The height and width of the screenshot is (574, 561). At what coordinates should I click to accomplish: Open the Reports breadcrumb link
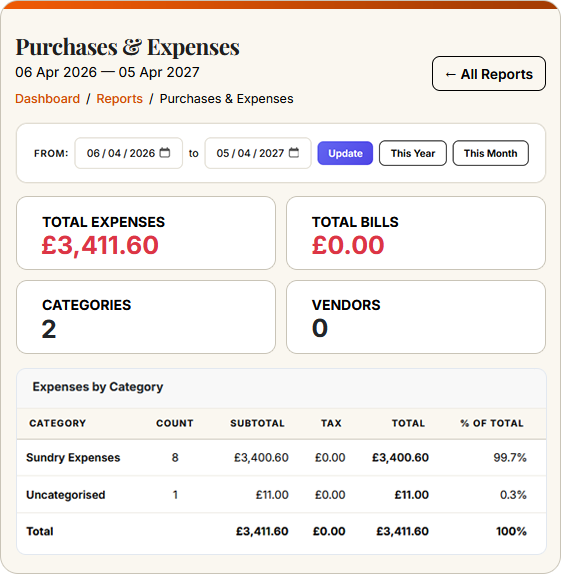click(x=119, y=99)
